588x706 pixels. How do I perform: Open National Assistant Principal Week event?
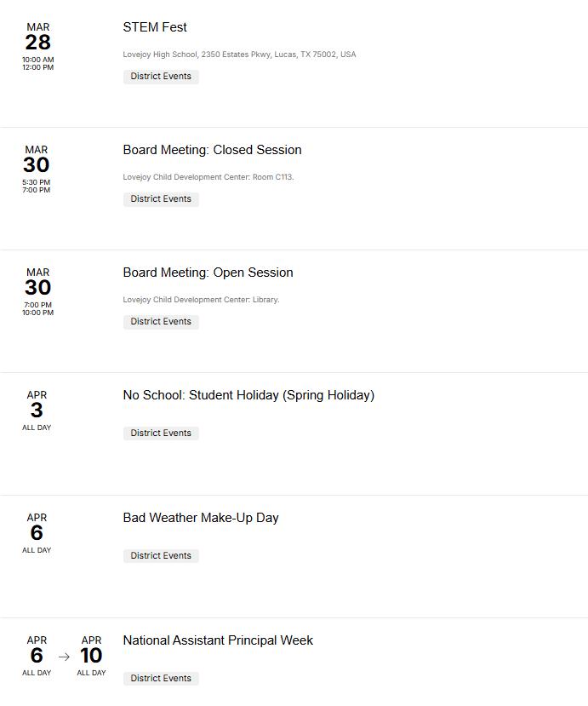click(218, 640)
